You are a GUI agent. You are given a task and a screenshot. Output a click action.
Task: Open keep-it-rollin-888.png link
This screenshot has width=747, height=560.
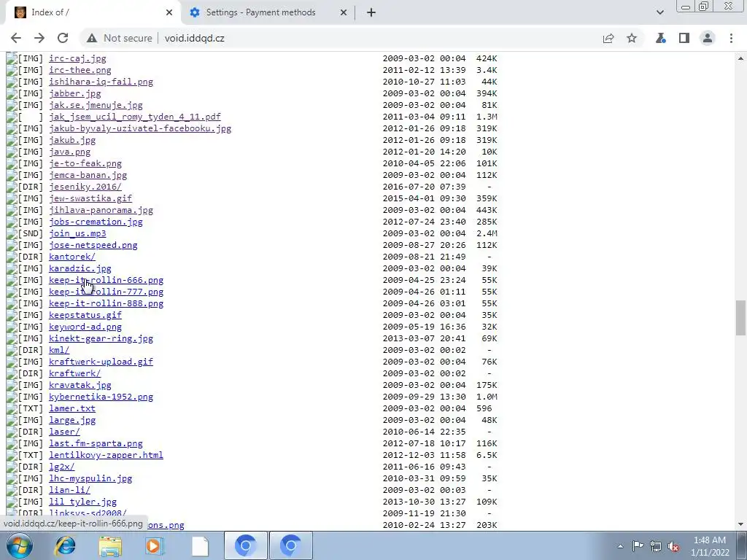point(107,303)
